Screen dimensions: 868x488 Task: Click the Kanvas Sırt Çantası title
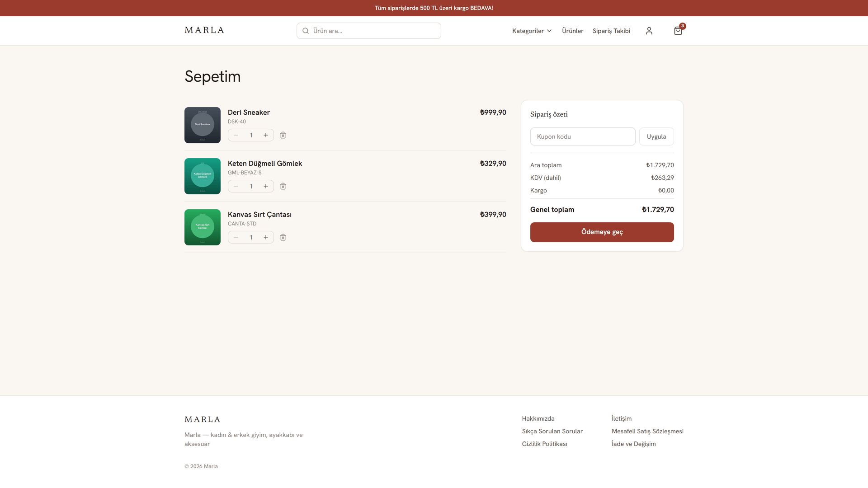259,215
